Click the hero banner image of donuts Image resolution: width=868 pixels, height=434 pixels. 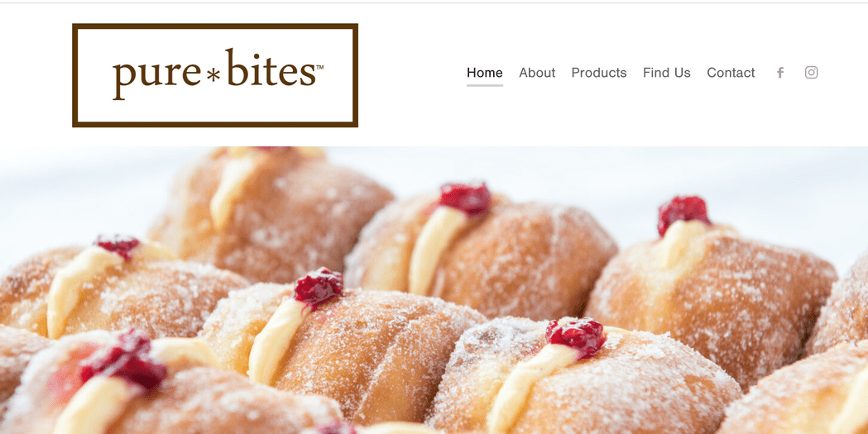[x=434, y=290]
